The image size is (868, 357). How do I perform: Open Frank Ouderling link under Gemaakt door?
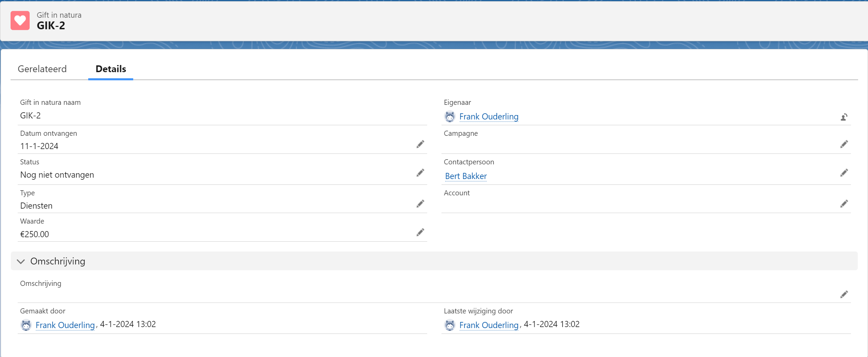(x=65, y=325)
